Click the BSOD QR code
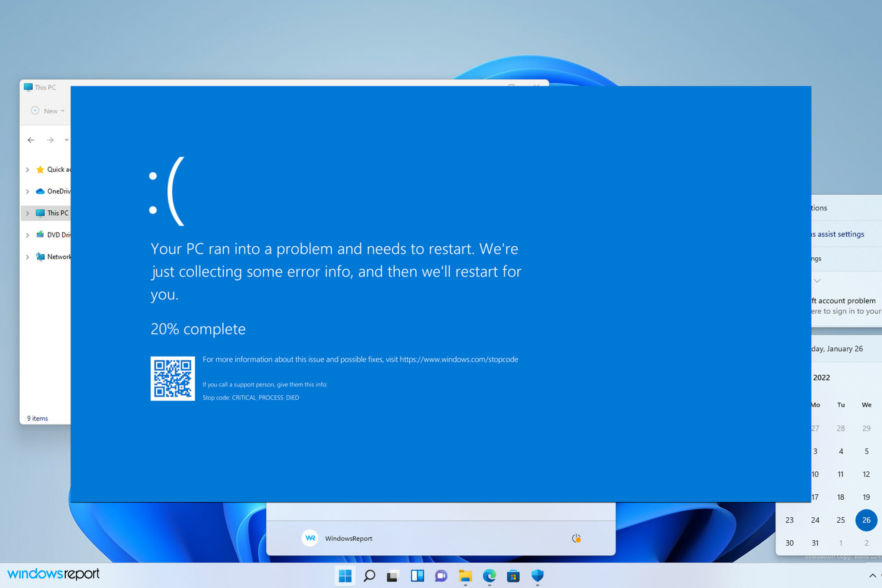 coord(173,379)
